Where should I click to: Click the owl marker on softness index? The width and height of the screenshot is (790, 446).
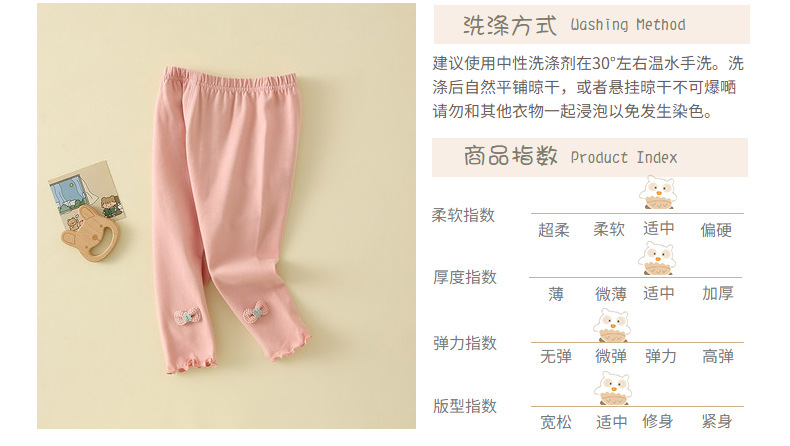pos(657,193)
